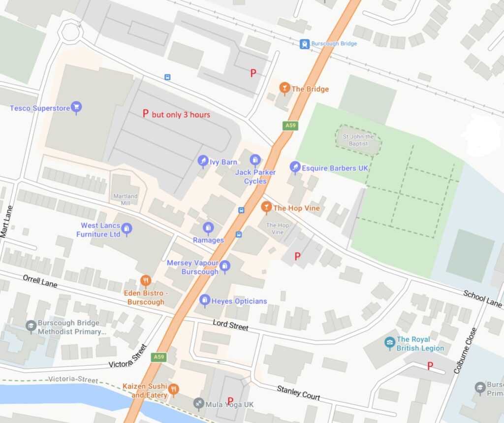Open The Bridge bar marker

284,89
